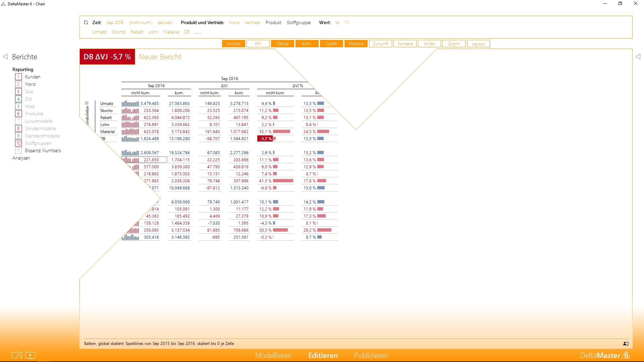Switch to the Modellieren mode

pos(273,355)
